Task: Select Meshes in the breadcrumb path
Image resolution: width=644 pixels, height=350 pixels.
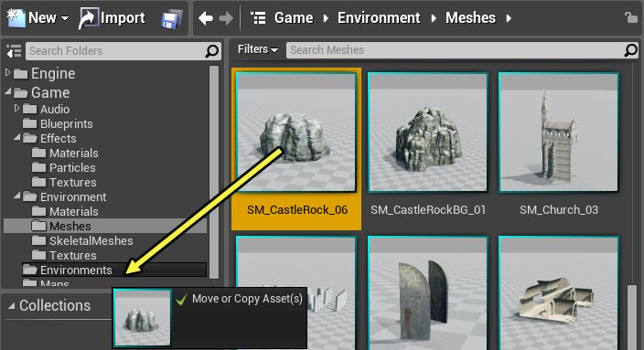Action: pos(471,18)
